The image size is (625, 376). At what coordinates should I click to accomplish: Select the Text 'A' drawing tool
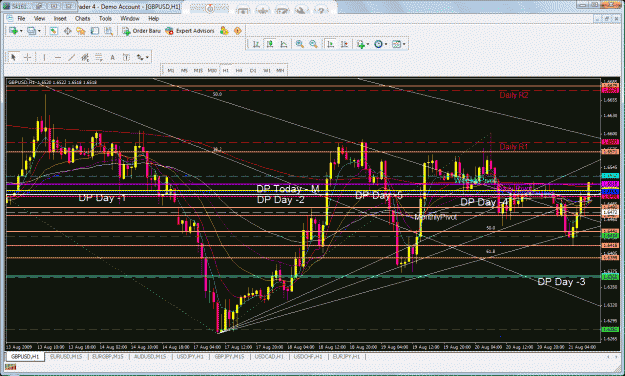coord(112,57)
